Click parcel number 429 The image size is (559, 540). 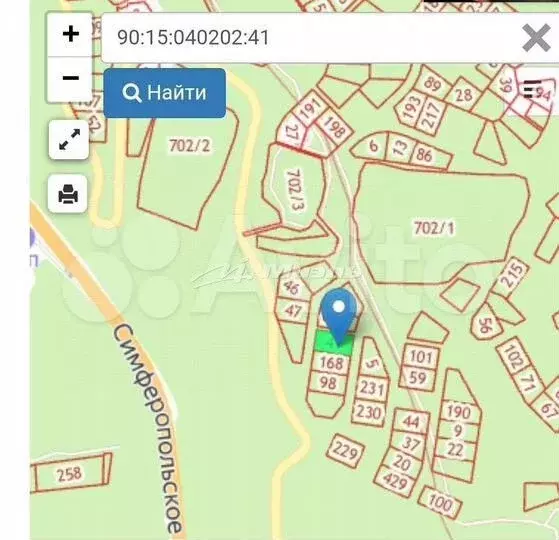point(394,481)
